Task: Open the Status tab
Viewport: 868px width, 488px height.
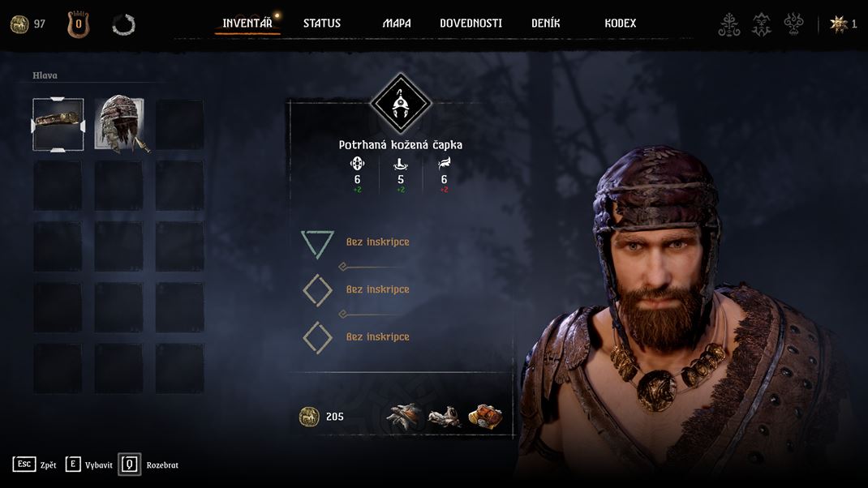Action: [x=321, y=24]
